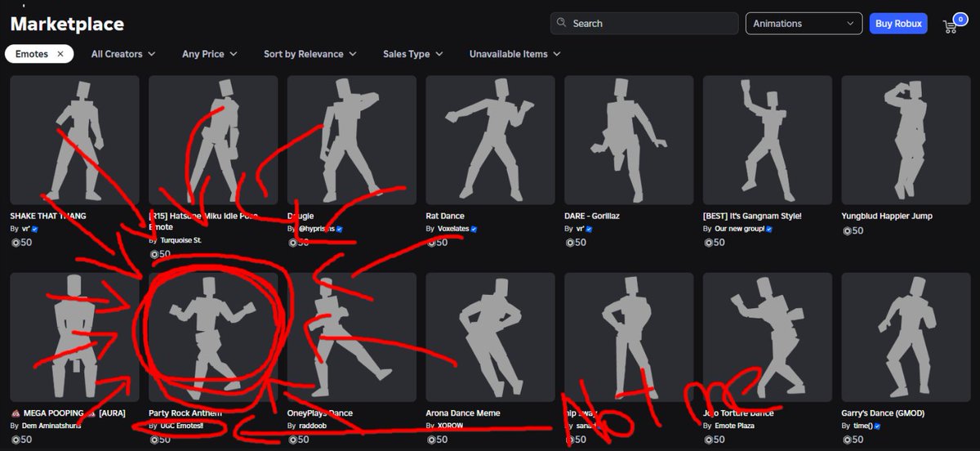980x451 pixels.
Task: Open the shopping cart icon
Action: point(951,25)
